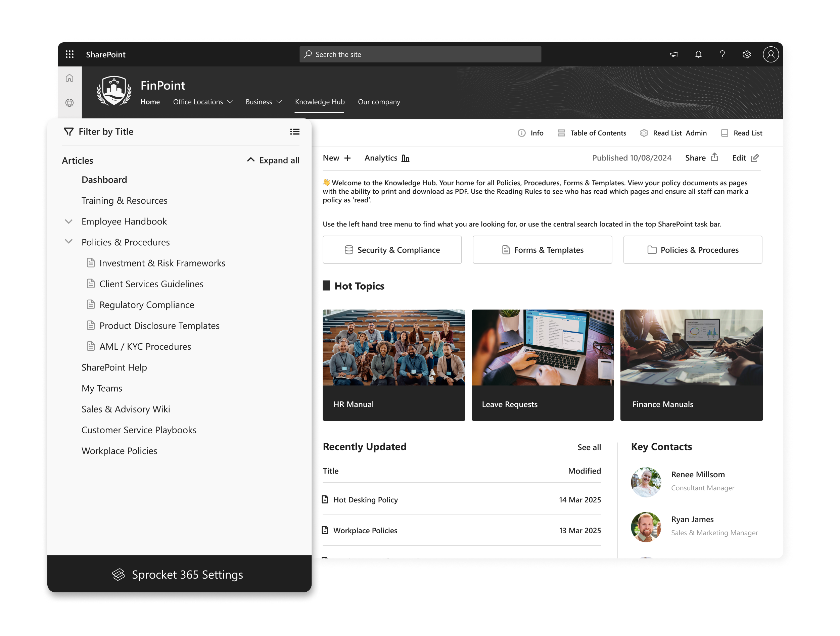Open the list view icon beside Filter by Title
This screenshot has width=840, height=636.
(x=295, y=131)
